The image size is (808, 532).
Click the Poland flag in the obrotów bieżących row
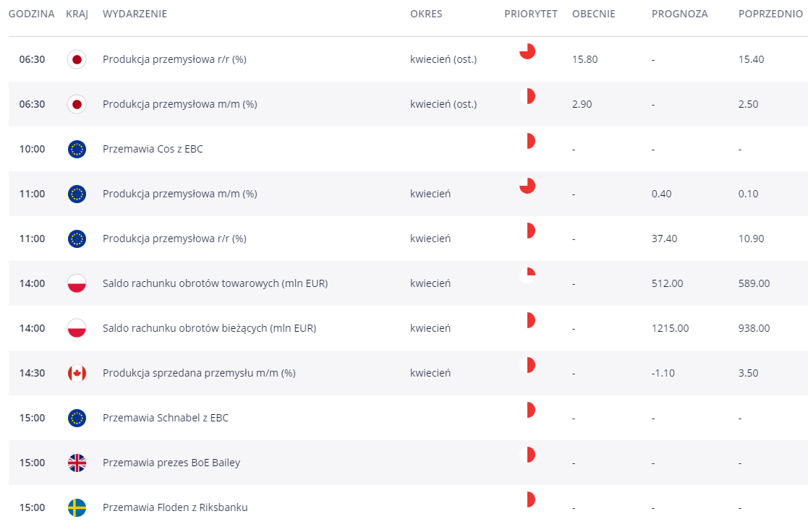[x=77, y=328]
